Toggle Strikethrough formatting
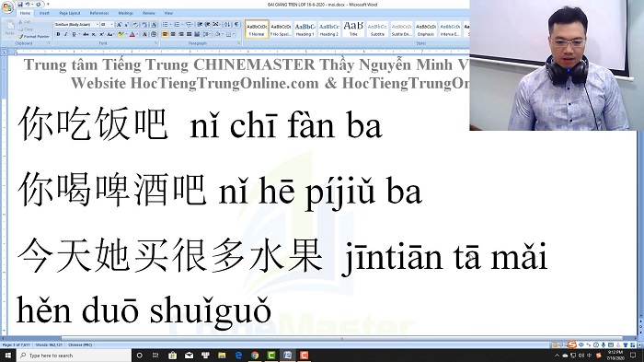Screen dimensions: 644x362 pos(86,34)
